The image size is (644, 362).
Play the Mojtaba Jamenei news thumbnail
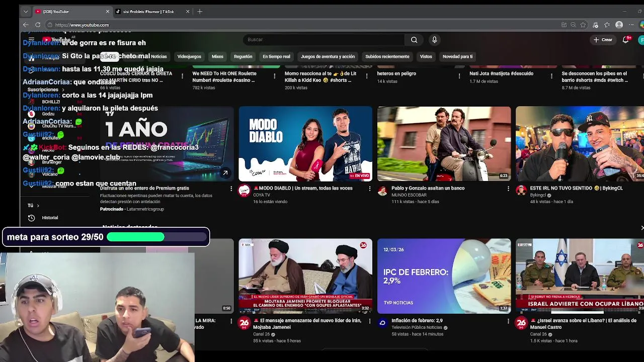305,276
